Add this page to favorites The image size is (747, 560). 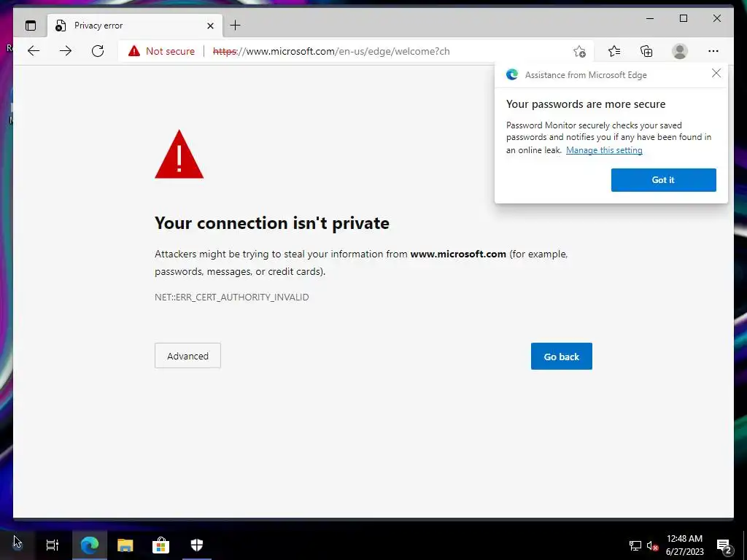579,51
